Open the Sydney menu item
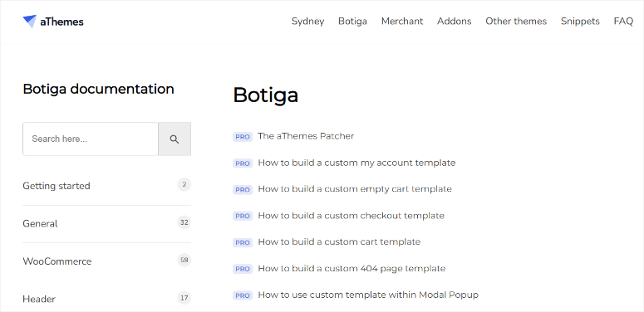This screenshot has height=312, width=644. click(307, 22)
